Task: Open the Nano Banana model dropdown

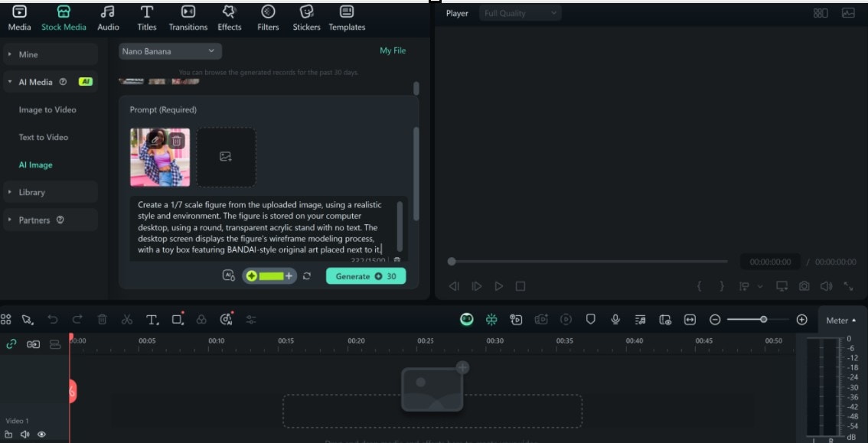Action: pos(170,51)
